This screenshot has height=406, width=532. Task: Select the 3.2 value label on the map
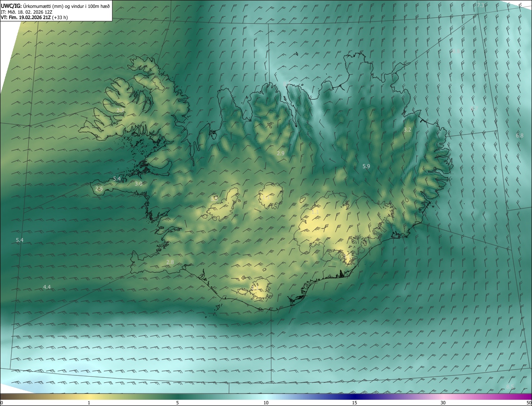pyautogui.click(x=407, y=130)
